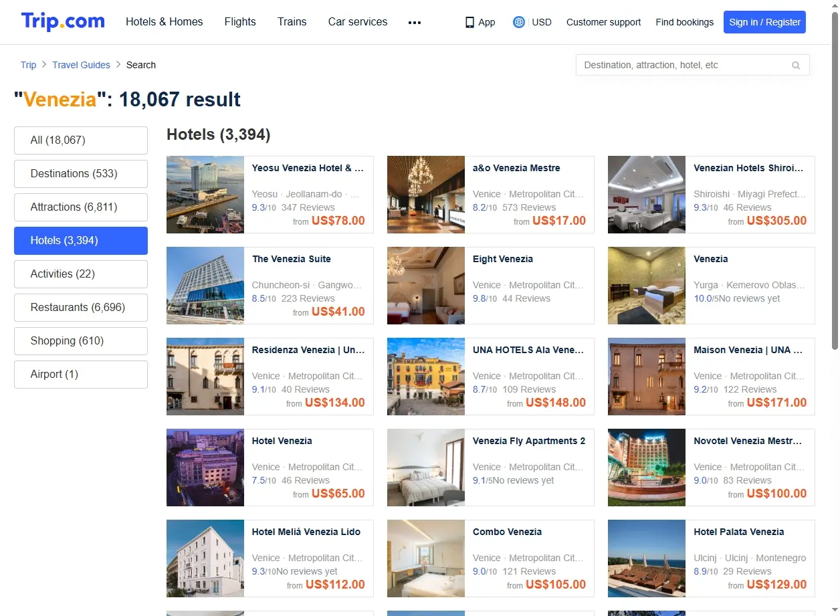Open Combo Venezia photo thumbnail
This screenshot has height=616, width=840.
pyautogui.click(x=426, y=558)
